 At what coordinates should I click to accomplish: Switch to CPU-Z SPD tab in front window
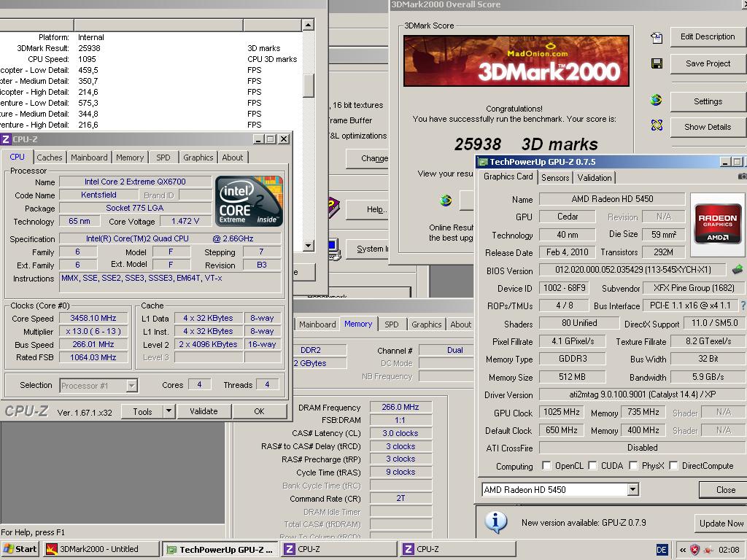(163, 157)
